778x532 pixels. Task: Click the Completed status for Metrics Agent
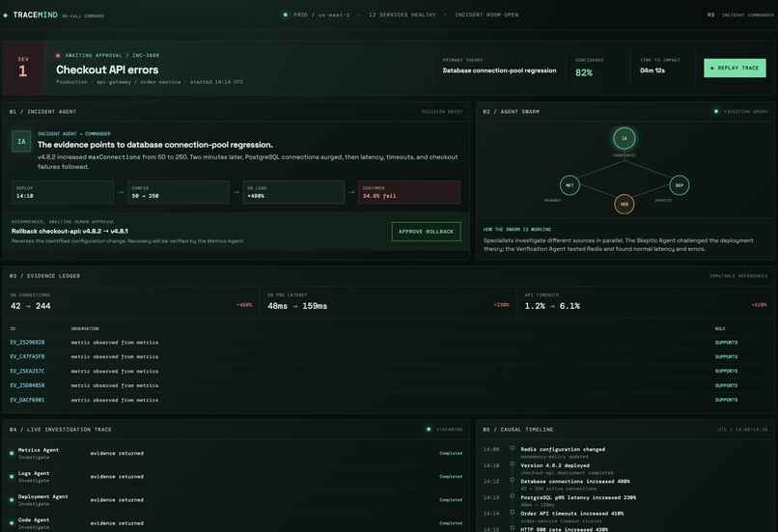coord(451,453)
